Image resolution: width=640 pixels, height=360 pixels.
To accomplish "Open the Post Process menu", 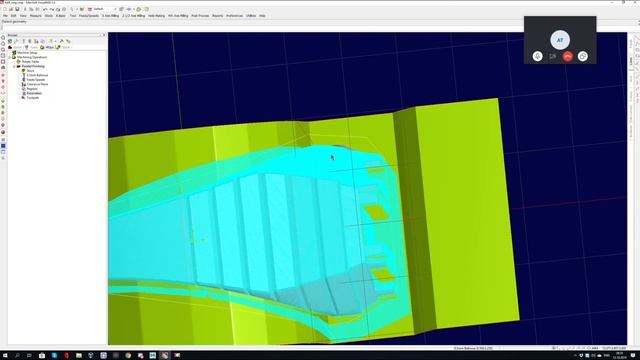I will click(200, 16).
